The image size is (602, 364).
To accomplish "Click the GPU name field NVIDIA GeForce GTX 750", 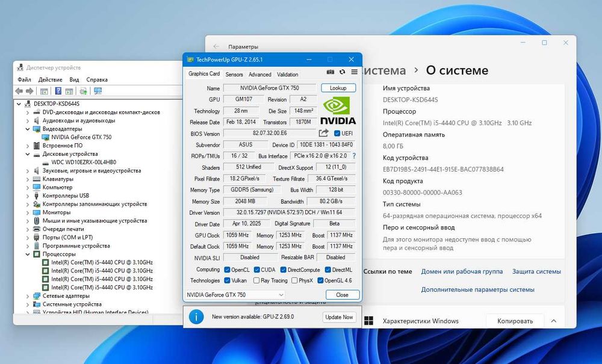I will point(270,88).
